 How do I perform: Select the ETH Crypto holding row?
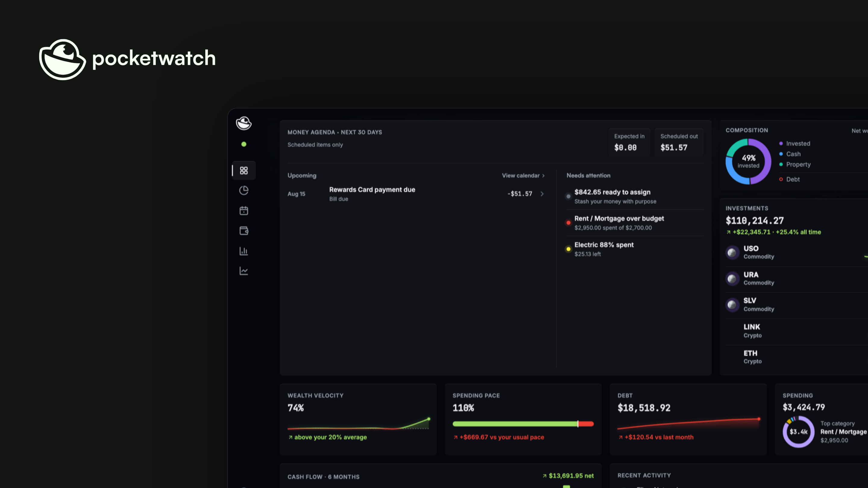coord(797,357)
